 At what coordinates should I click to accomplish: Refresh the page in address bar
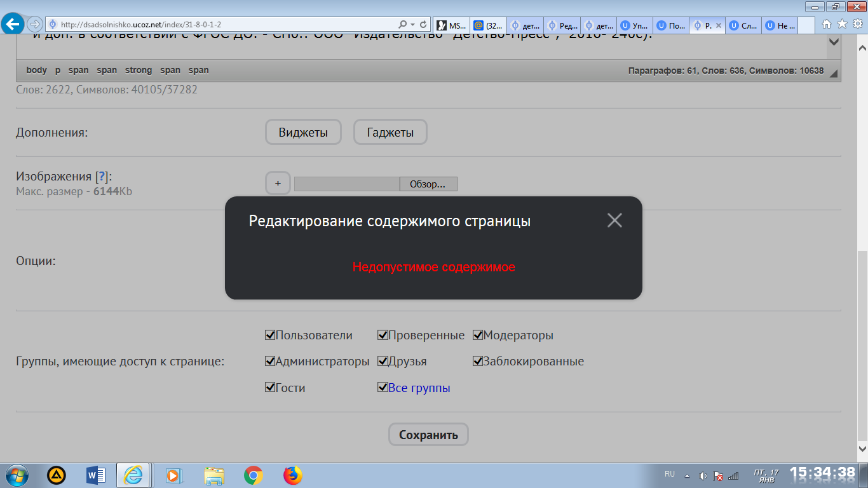pyautogui.click(x=424, y=25)
